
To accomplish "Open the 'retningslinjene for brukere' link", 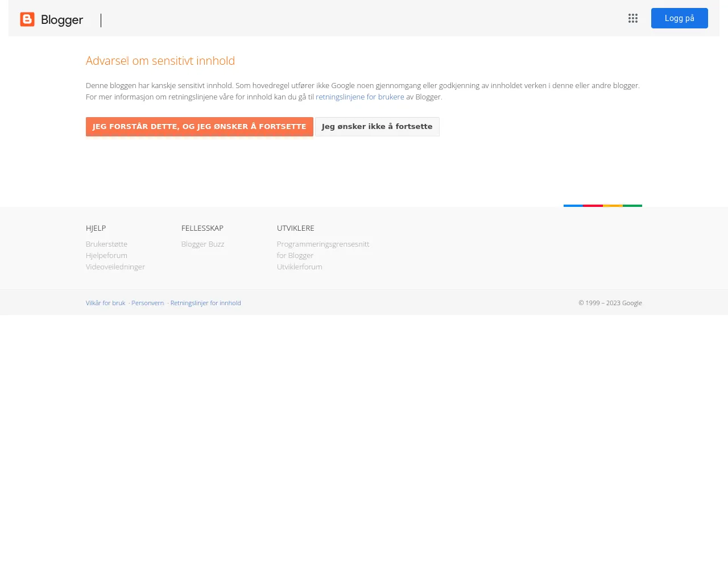I will (x=359, y=97).
